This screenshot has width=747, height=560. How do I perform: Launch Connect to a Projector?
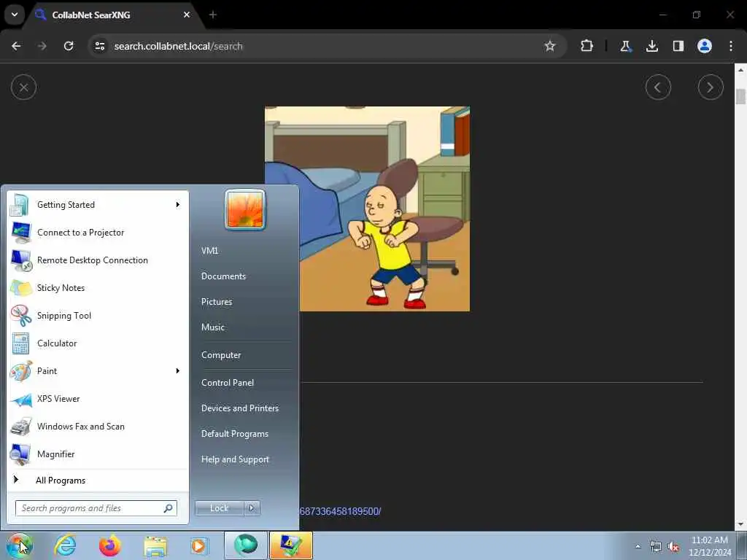click(98, 233)
